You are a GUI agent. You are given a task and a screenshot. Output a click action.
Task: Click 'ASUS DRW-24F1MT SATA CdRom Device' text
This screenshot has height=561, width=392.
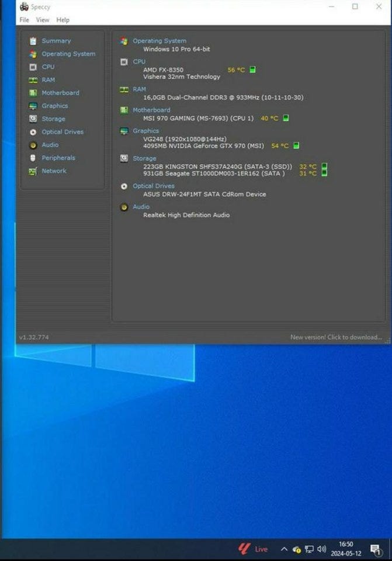click(204, 194)
